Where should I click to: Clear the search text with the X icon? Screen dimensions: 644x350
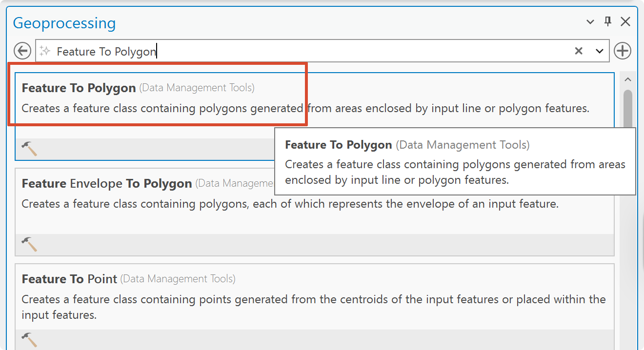pos(579,51)
